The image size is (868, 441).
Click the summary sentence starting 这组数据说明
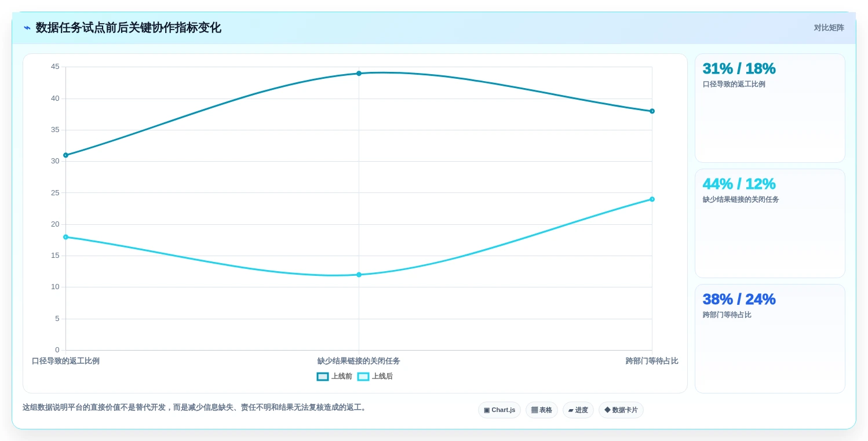click(195, 407)
